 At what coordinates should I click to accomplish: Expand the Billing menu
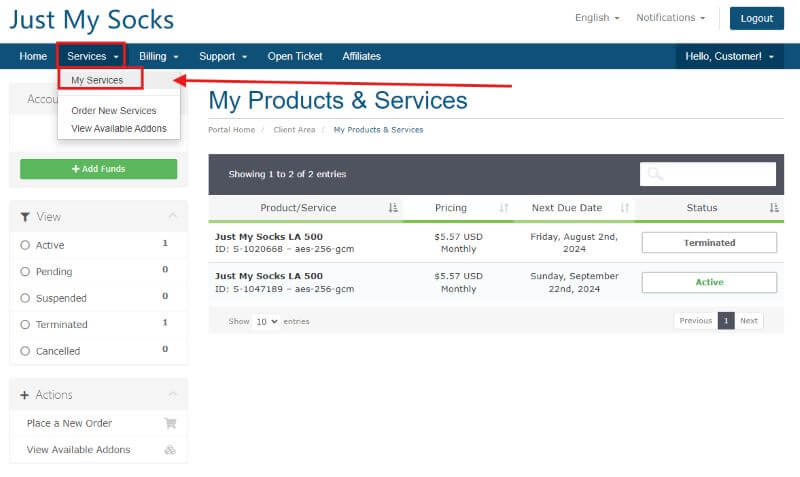click(158, 56)
